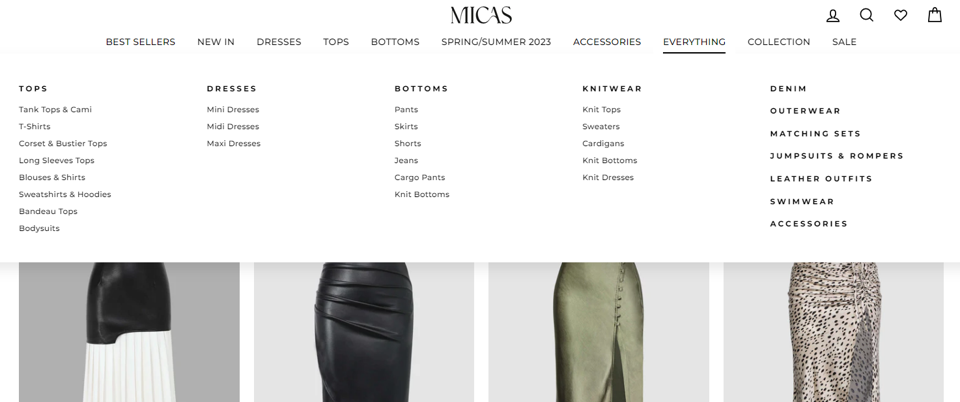Click the search magnifier icon

866,15
